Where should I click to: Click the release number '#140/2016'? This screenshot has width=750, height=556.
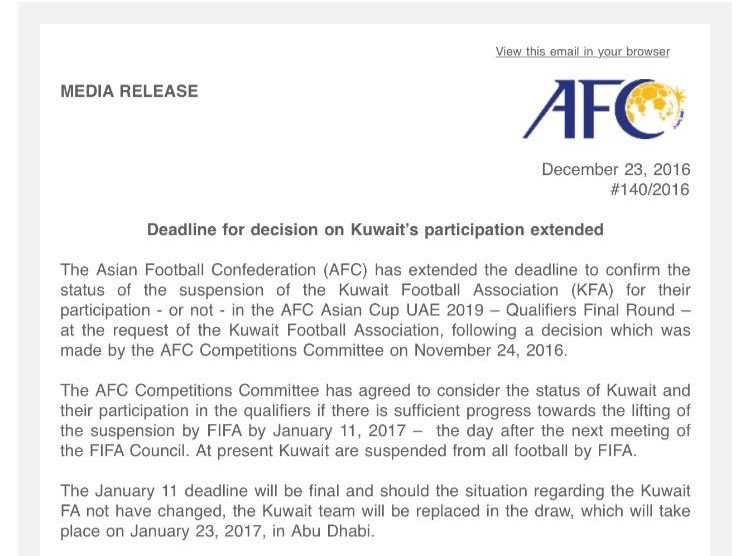(x=650, y=189)
